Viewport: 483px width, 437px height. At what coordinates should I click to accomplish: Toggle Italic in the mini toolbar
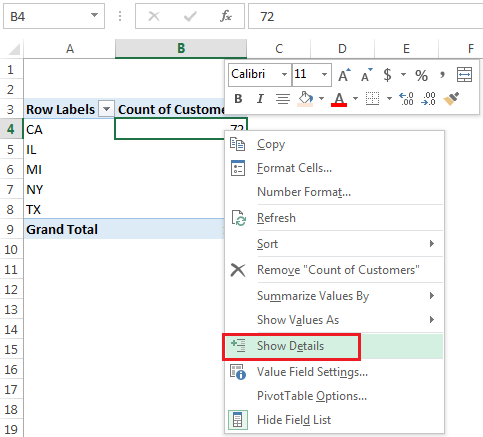(x=260, y=99)
